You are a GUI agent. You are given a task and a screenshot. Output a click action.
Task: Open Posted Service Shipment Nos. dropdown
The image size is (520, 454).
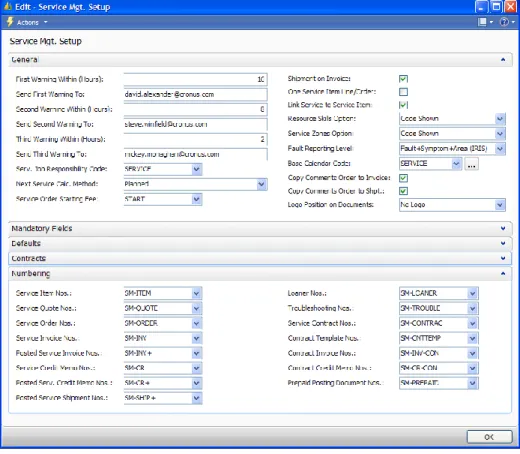(x=197, y=398)
